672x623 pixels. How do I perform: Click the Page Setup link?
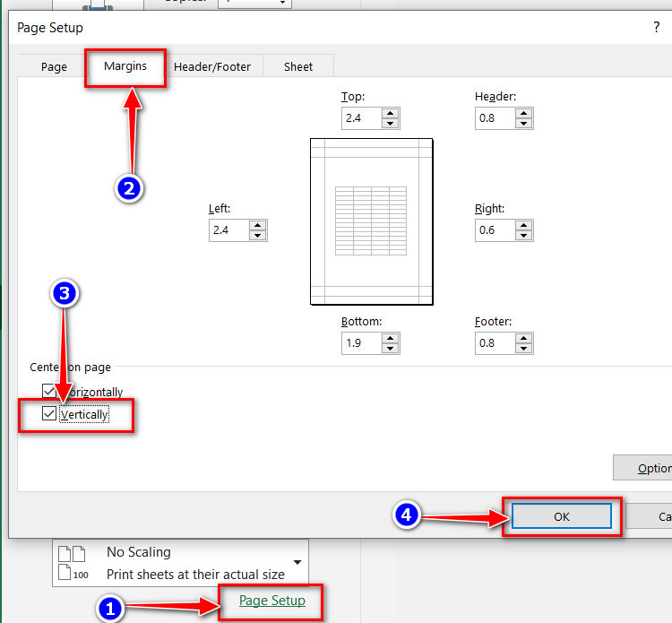[272, 601]
